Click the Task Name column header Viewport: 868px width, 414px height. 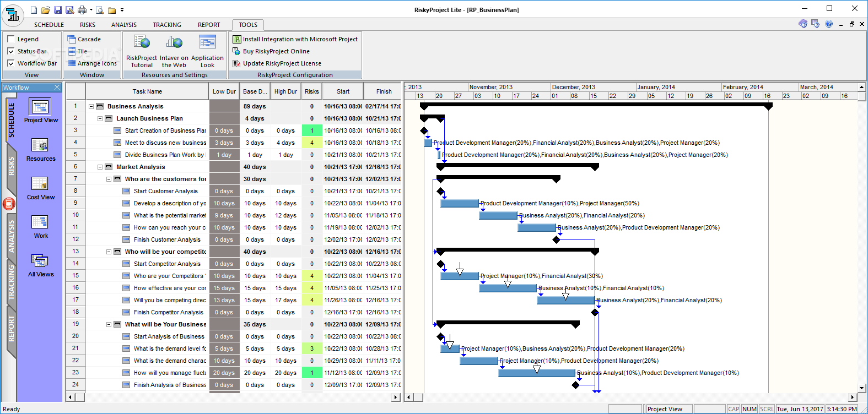point(147,91)
